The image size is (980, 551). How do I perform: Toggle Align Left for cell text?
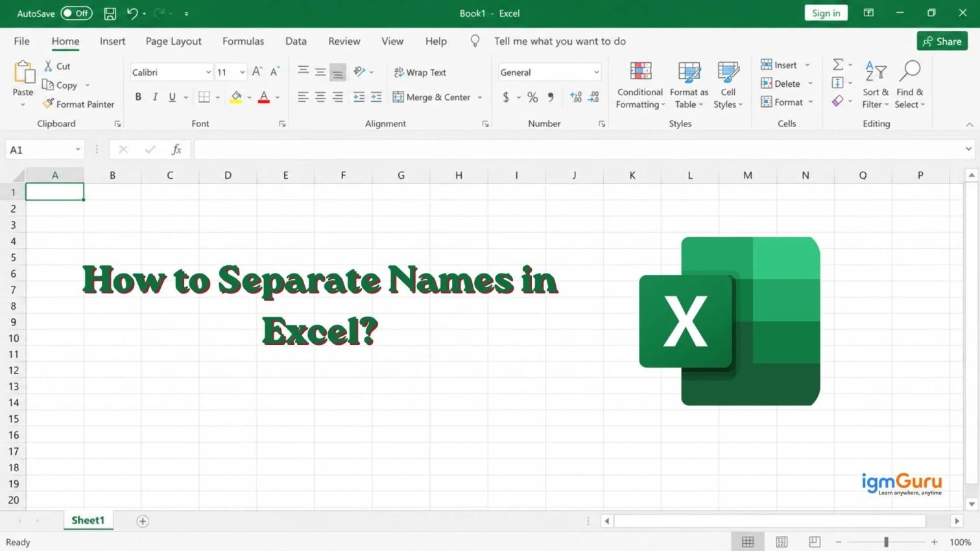pos(303,97)
